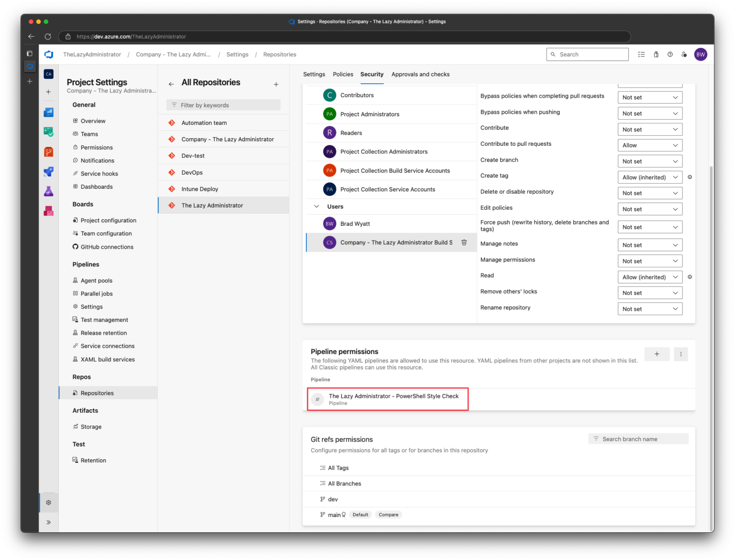Collapse the Users group chevron
The width and height of the screenshot is (735, 560).
coord(316,207)
